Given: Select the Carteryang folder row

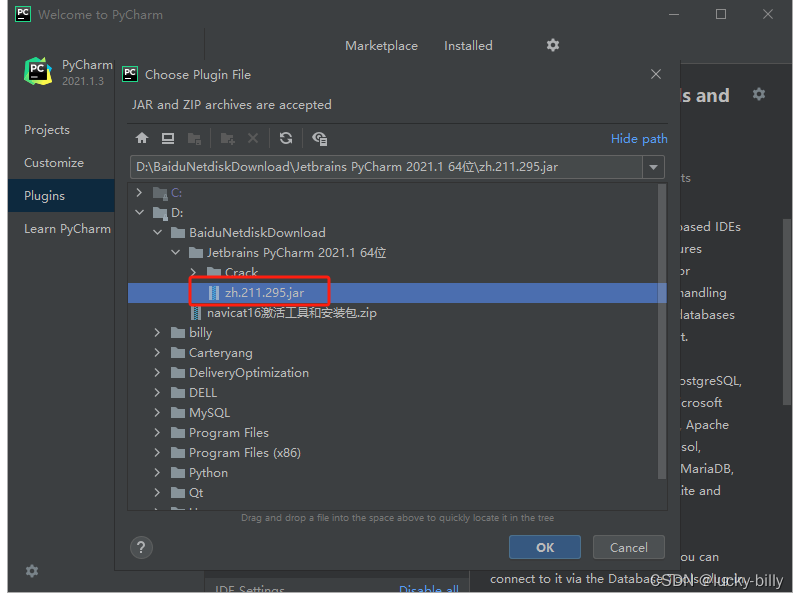Looking at the screenshot, I should pyautogui.click(x=397, y=353).
